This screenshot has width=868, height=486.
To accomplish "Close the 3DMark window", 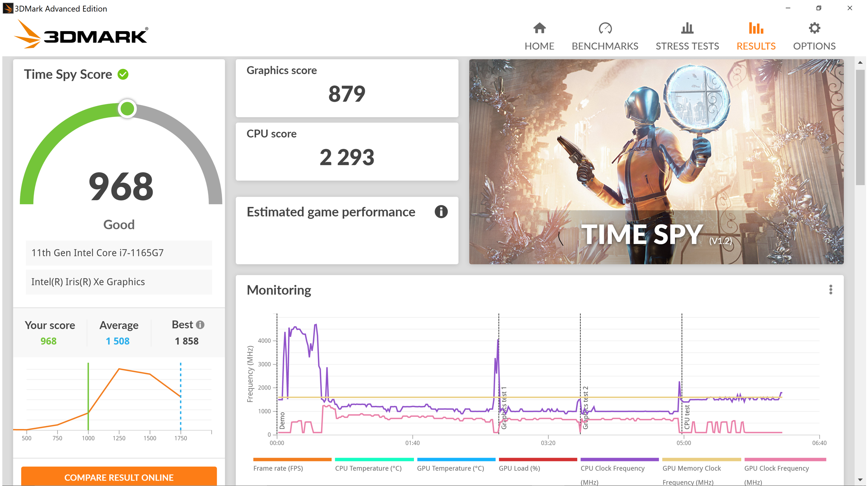I will click(x=850, y=8).
